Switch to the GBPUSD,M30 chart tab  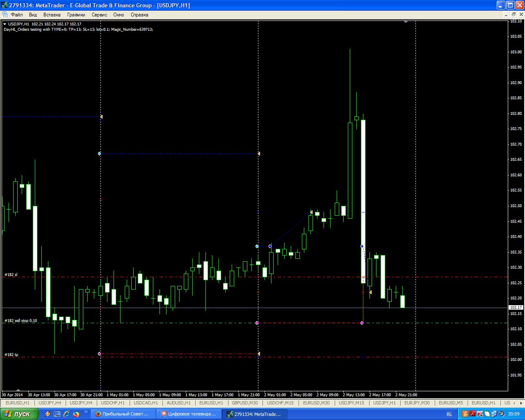point(245,403)
